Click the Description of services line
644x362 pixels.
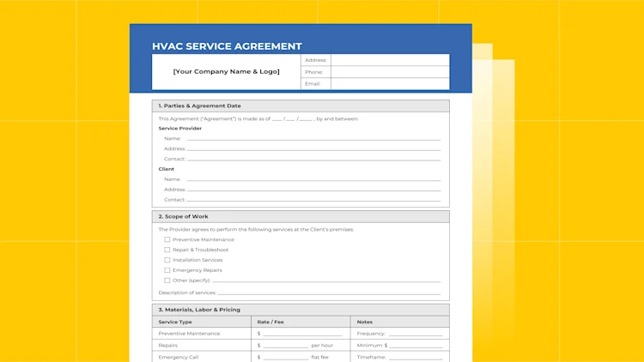(329, 293)
